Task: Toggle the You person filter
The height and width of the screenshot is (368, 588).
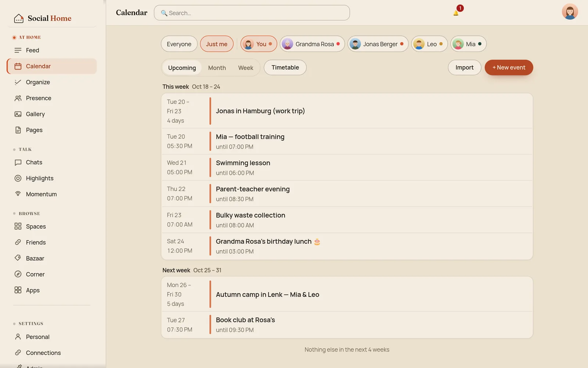Action: (259, 44)
